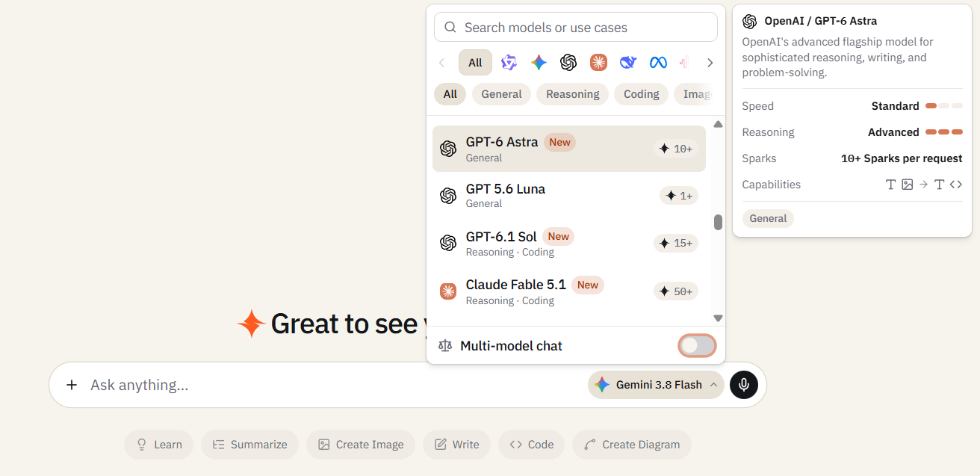Screen dimensions: 980x476
Task: Click the Code suggestion button
Action: point(531,445)
